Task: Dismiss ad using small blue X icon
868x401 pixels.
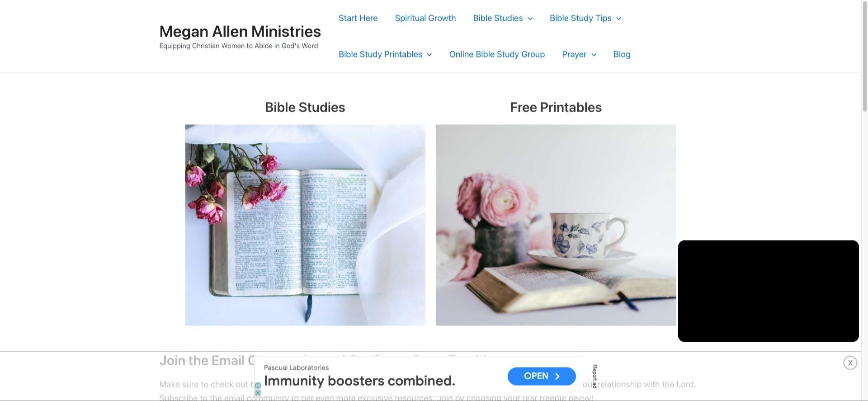Action: click(x=258, y=393)
